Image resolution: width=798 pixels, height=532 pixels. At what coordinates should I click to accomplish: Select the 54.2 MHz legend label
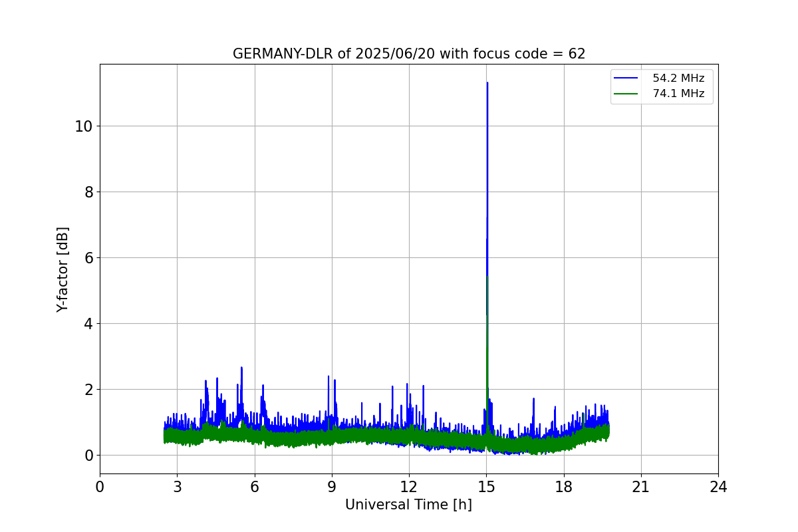(x=678, y=78)
